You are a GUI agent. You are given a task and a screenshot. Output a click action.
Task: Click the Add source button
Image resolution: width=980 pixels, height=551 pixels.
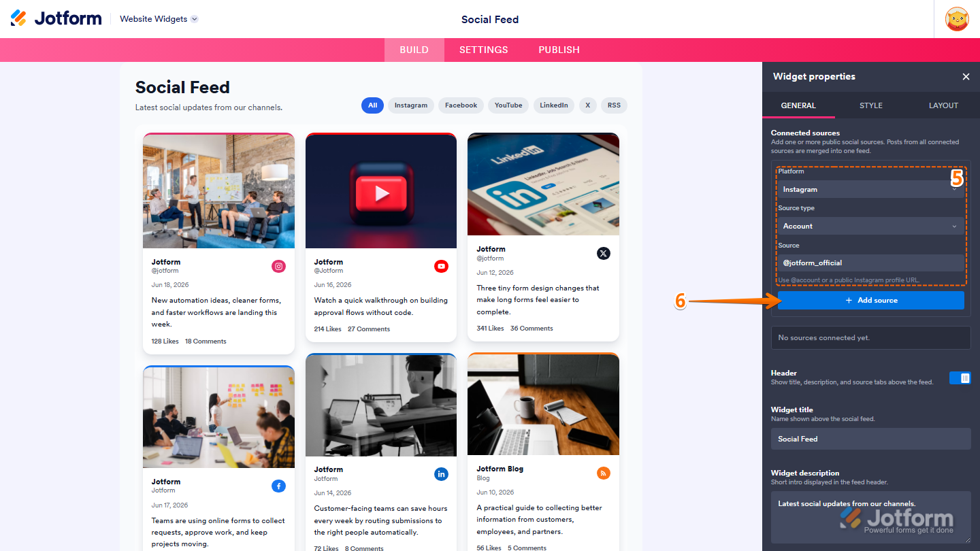(x=871, y=300)
